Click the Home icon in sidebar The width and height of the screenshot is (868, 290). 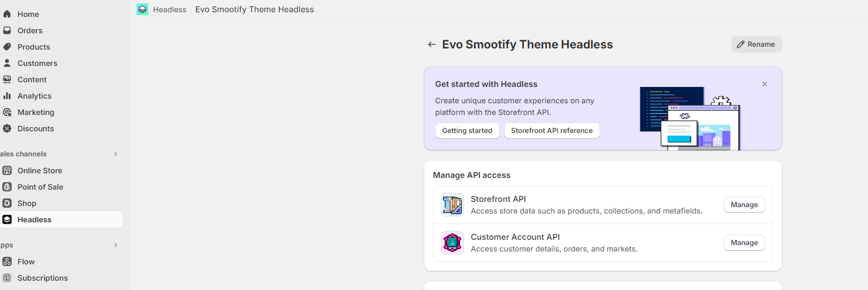click(7, 14)
